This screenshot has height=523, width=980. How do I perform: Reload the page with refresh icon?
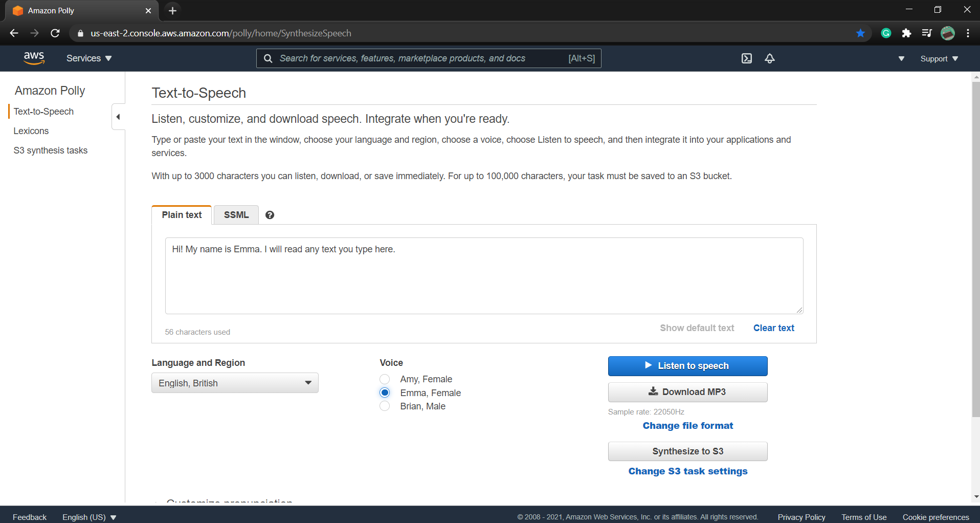click(x=55, y=33)
